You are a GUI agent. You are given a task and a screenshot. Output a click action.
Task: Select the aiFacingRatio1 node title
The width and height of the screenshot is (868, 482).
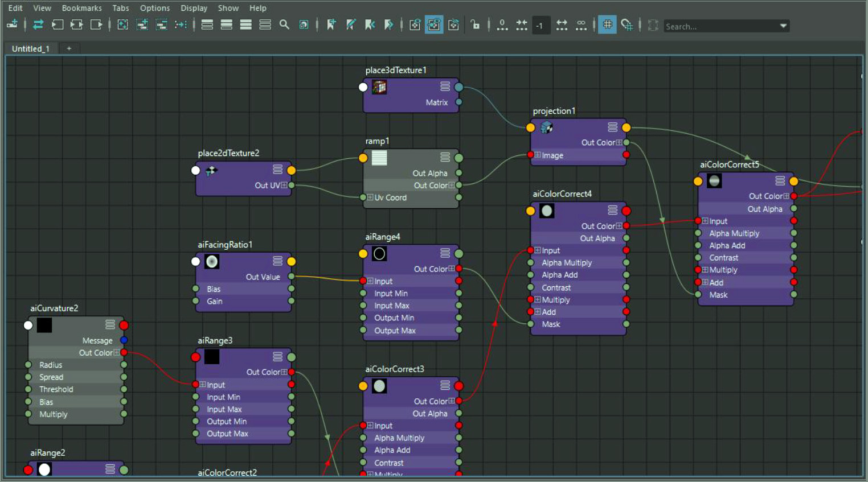225,245
